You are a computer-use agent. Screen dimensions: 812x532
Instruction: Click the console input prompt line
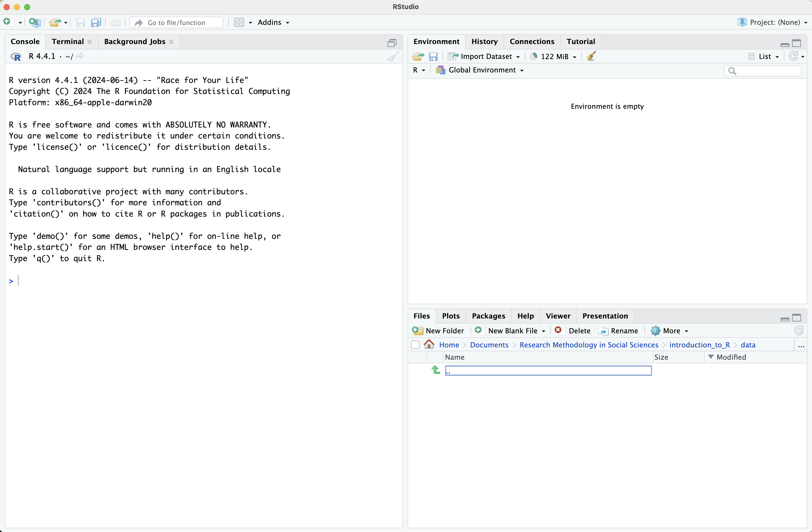[x=203, y=281]
